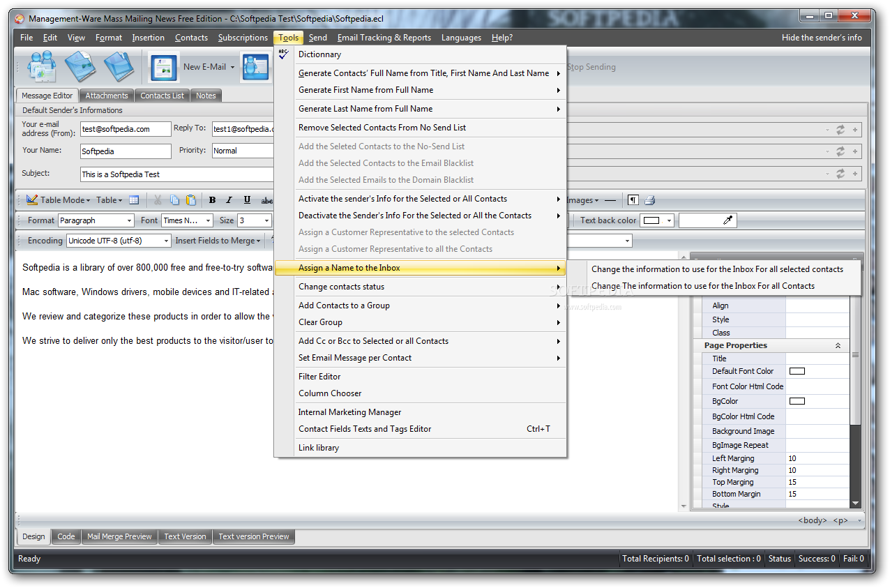Switch to Text version Preview tab
890x588 pixels.
click(x=254, y=536)
